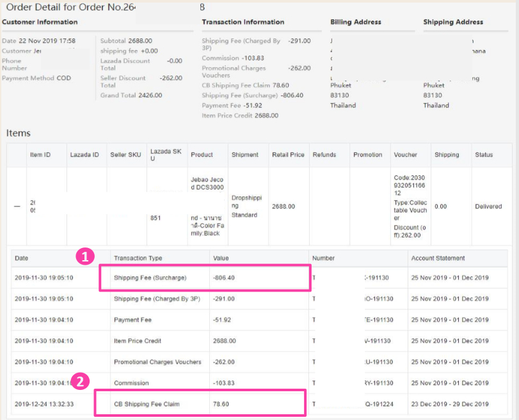Select the -291.00 value in transactions table

(224, 299)
